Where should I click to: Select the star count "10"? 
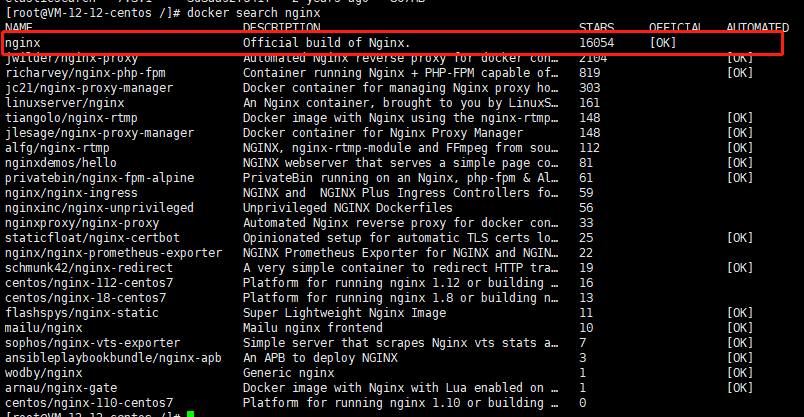click(586, 327)
